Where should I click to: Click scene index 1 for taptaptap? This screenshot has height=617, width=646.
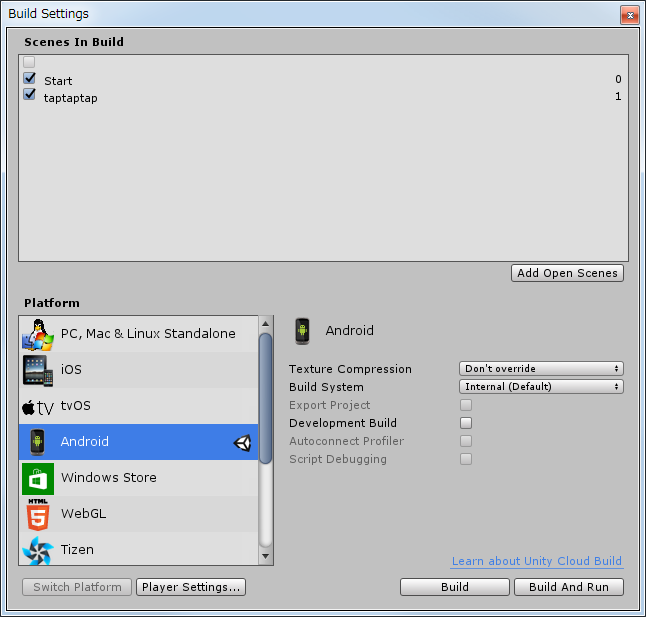click(618, 96)
